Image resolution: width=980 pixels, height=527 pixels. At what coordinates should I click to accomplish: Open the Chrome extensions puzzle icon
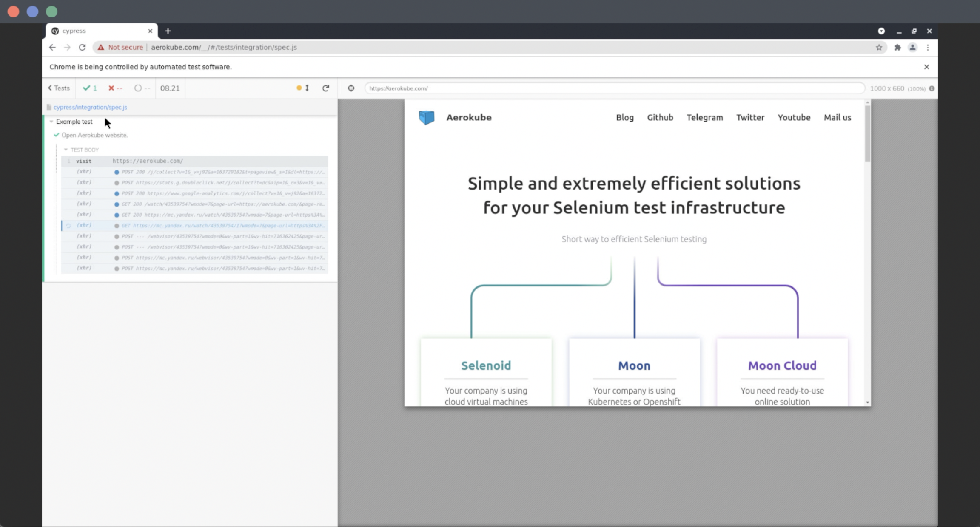point(897,47)
